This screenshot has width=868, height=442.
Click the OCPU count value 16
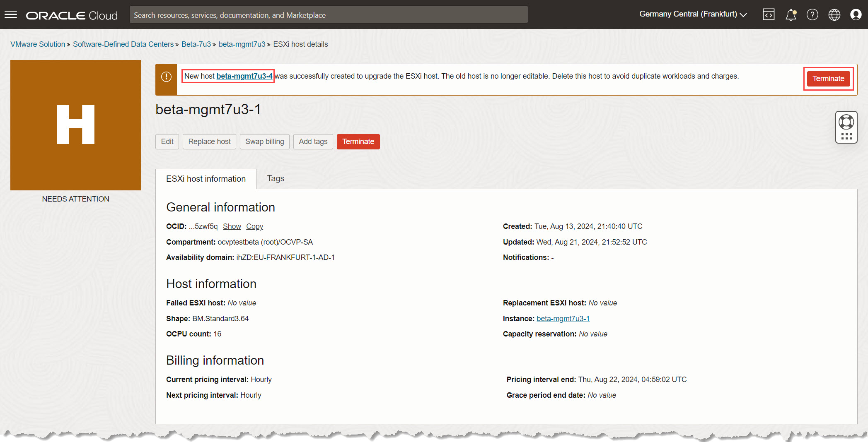coord(218,334)
